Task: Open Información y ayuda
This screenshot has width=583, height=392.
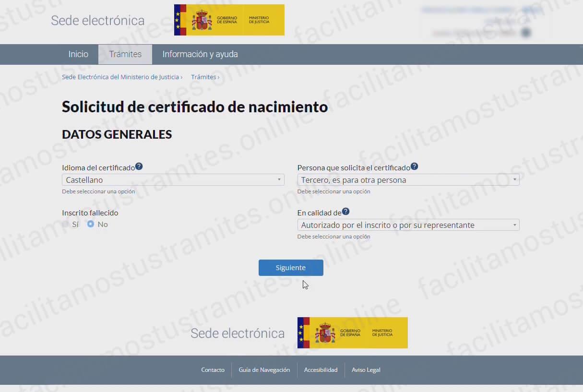Action: click(200, 54)
